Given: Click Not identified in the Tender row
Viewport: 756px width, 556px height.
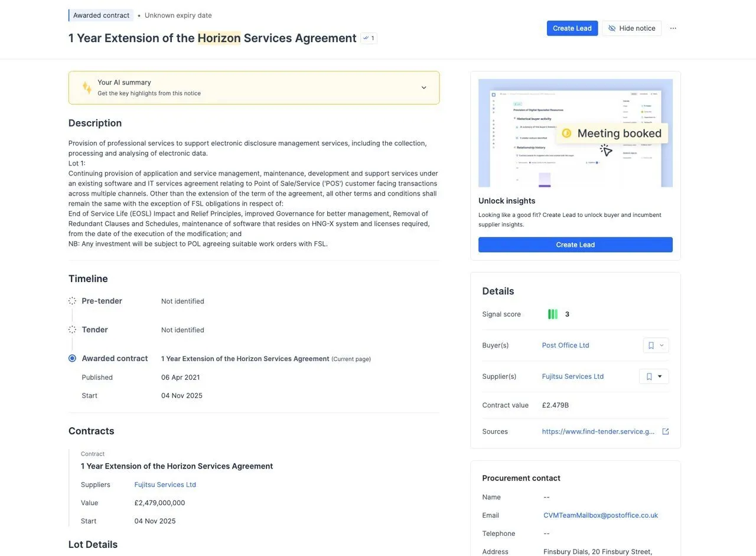Looking at the screenshot, I should click(x=183, y=330).
